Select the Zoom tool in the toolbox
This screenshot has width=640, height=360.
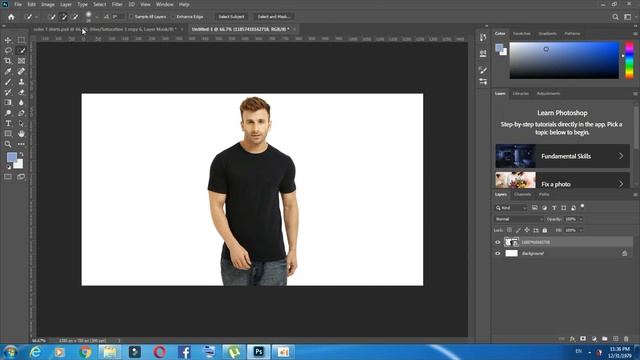(8, 144)
